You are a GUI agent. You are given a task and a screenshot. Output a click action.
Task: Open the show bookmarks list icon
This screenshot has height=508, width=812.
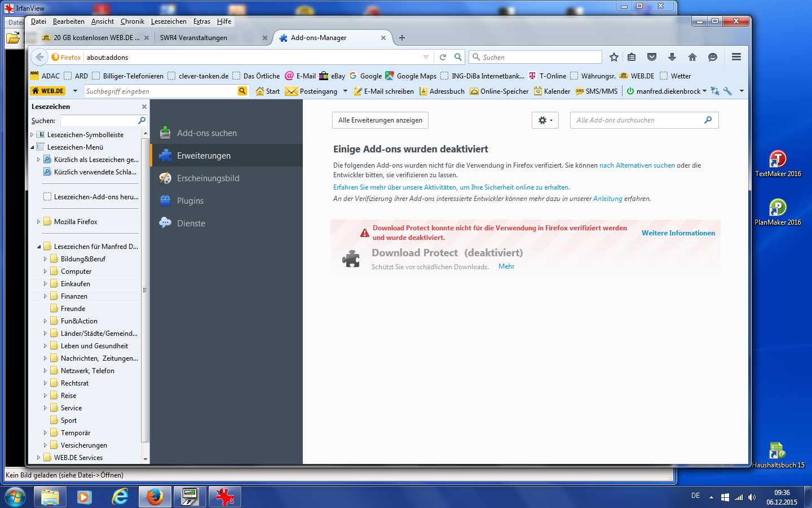pyautogui.click(x=632, y=57)
